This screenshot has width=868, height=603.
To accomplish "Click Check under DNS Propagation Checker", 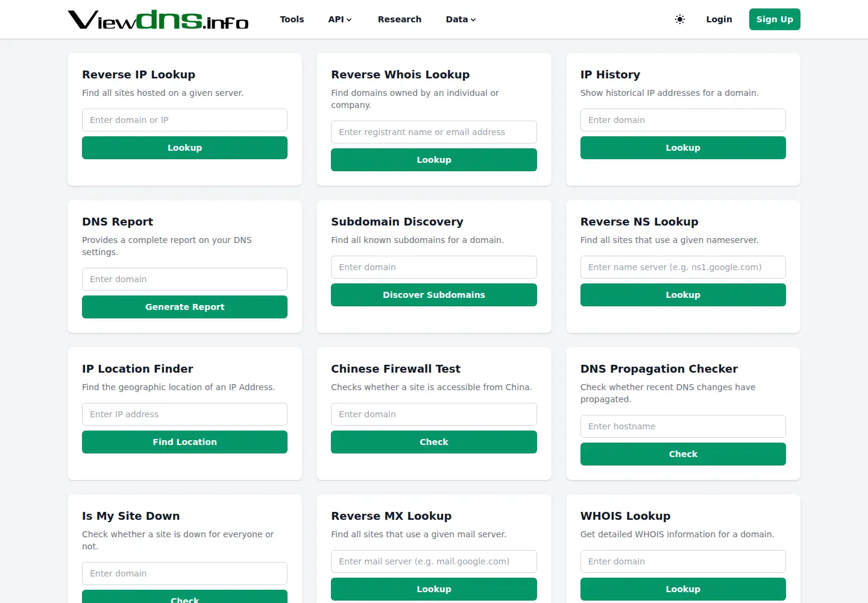I will coord(683,454).
